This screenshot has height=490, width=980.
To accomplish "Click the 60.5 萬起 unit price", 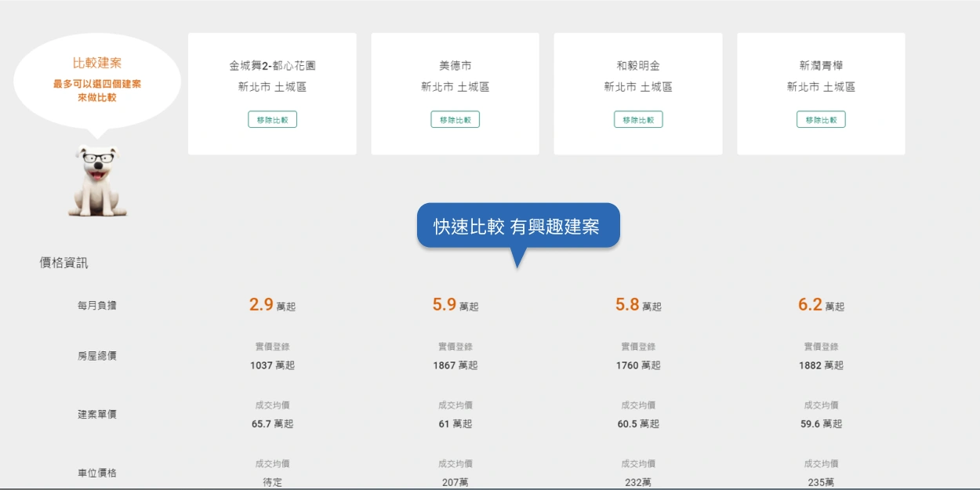I will tap(638, 423).
